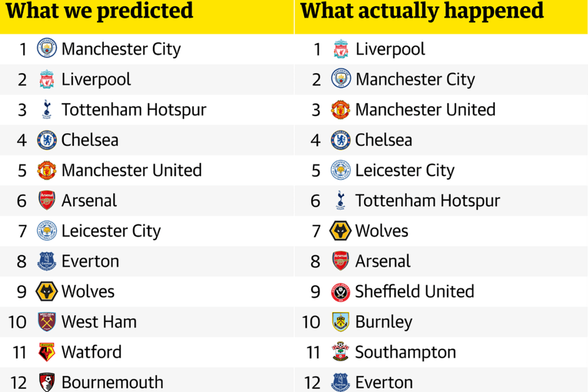The height and width of the screenshot is (392, 588).
Task: Click the Bournemouth crest
Action: coord(47,382)
